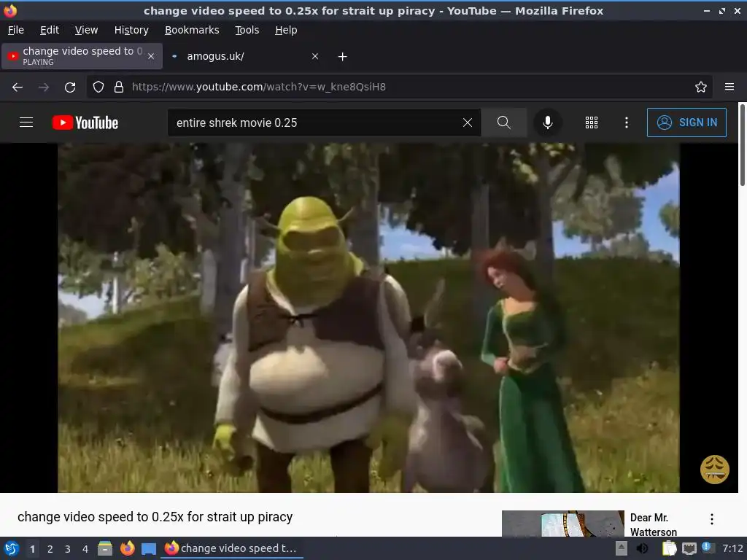The height and width of the screenshot is (560, 747).
Task: Open the File menu
Action: 16,30
